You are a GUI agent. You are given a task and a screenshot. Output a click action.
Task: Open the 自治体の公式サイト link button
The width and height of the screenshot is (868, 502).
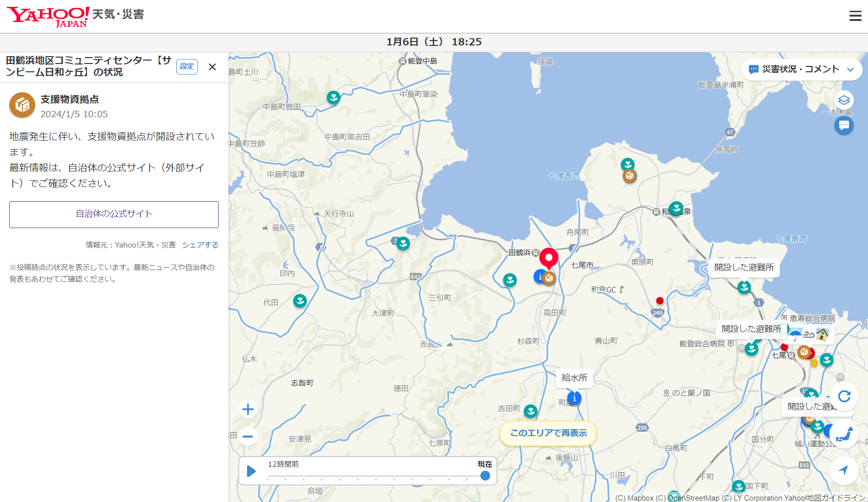[114, 214]
